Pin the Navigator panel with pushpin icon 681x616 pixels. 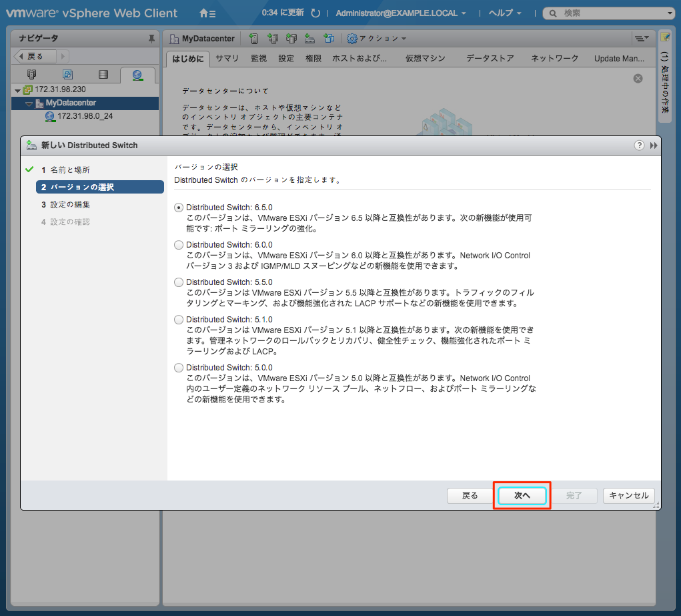point(151,39)
